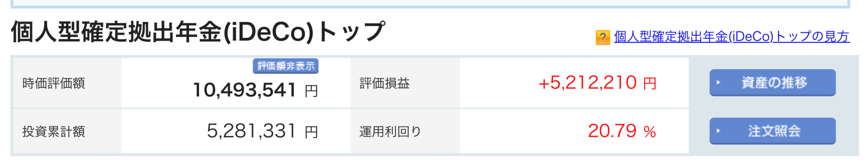Click the 個人型確定拠出年金(iDeCo)トップ heading
Viewport: 868px width, 164px height.
tap(198, 32)
